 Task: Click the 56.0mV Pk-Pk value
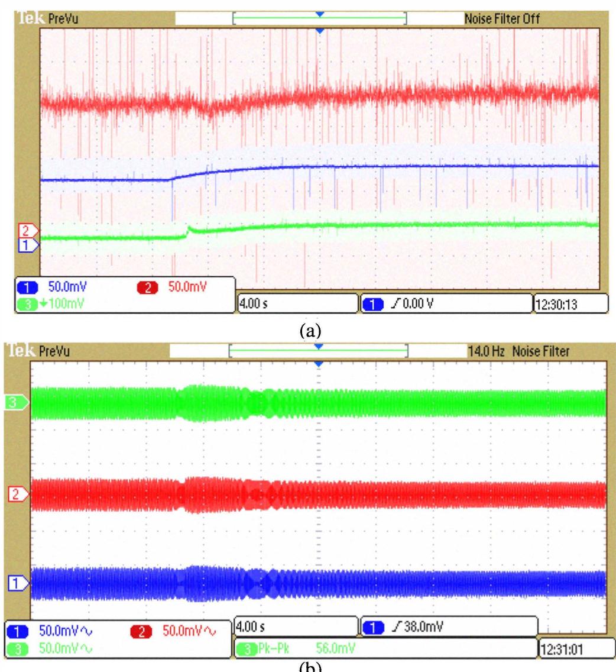(x=335, y=648)
